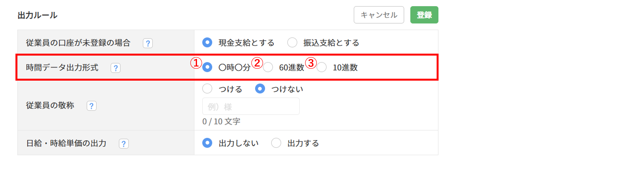Click the help icon next to 従業員の敬称
Screen dimensions: 644x177
click(x=91, y=106)
